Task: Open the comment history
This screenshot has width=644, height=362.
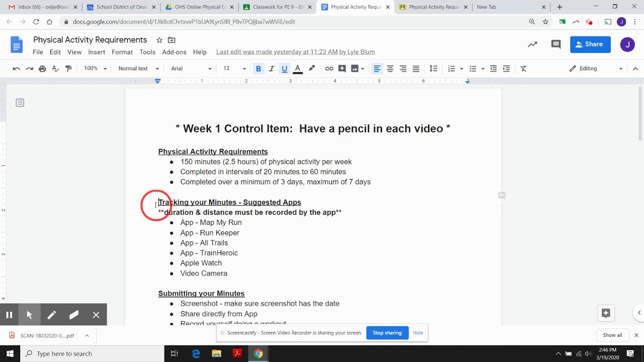Action: (556, 44)
